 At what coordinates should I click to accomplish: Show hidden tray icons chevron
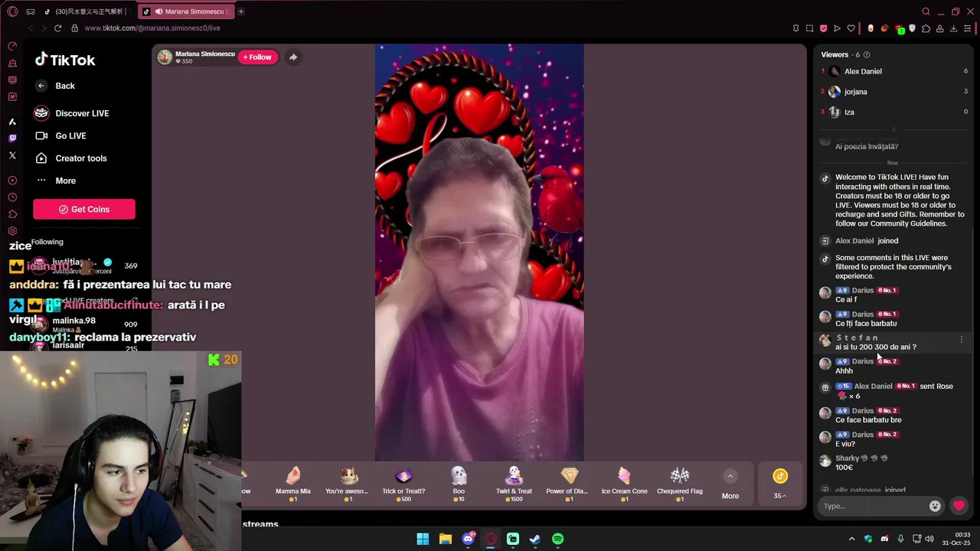[x=851, y=539]
